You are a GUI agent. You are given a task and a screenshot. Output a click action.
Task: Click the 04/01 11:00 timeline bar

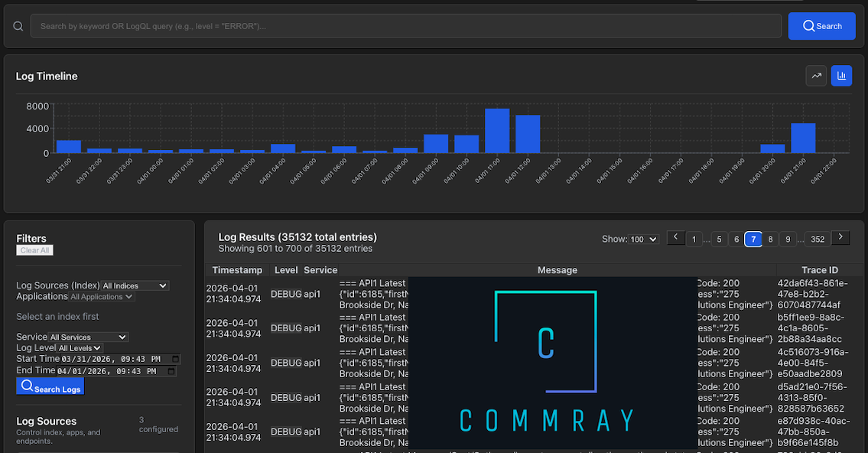click(496, 131)
